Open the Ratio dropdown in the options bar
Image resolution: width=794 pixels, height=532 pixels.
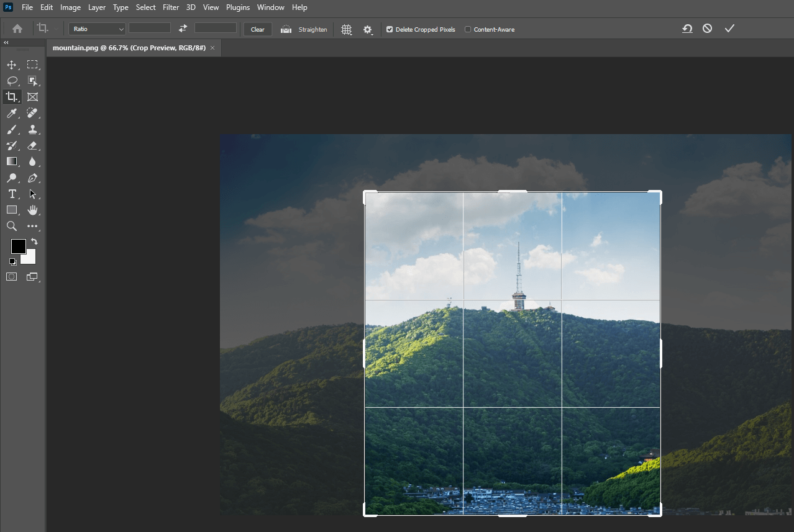pos(96,29)
